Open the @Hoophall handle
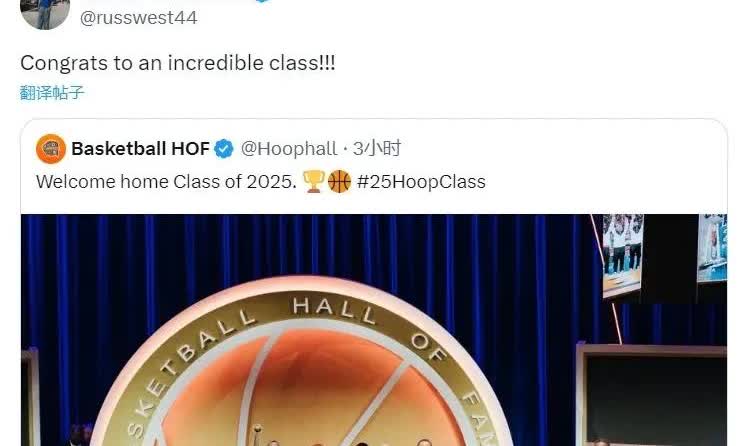744x446 pixels. (x=289, y=149)
